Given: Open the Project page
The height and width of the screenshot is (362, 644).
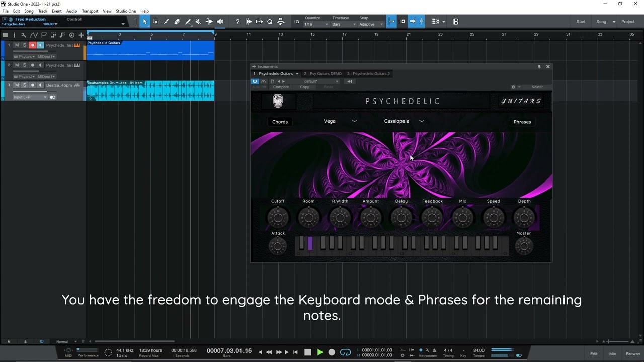Looking at the screenshot, I should (x=628, y=22).
